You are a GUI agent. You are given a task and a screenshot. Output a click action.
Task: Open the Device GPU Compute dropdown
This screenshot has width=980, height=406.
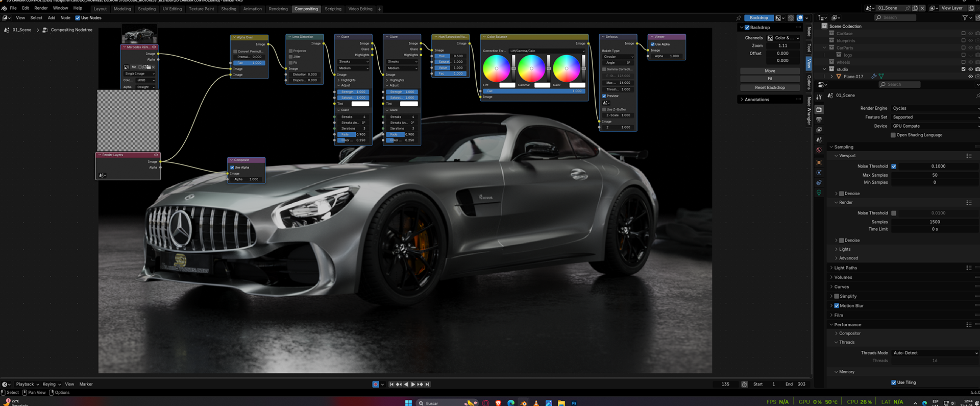tap(935, 126)
